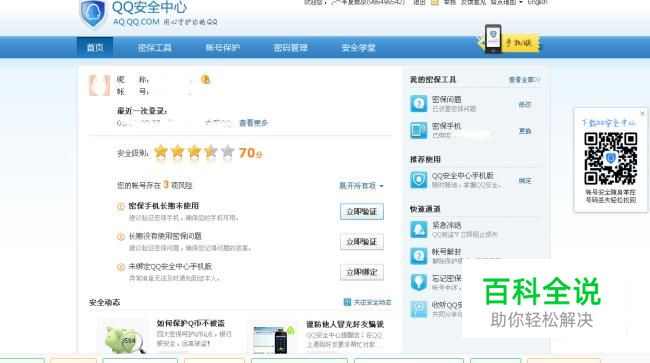Click the orange level badge beside 昵称

tap(205, 79)
